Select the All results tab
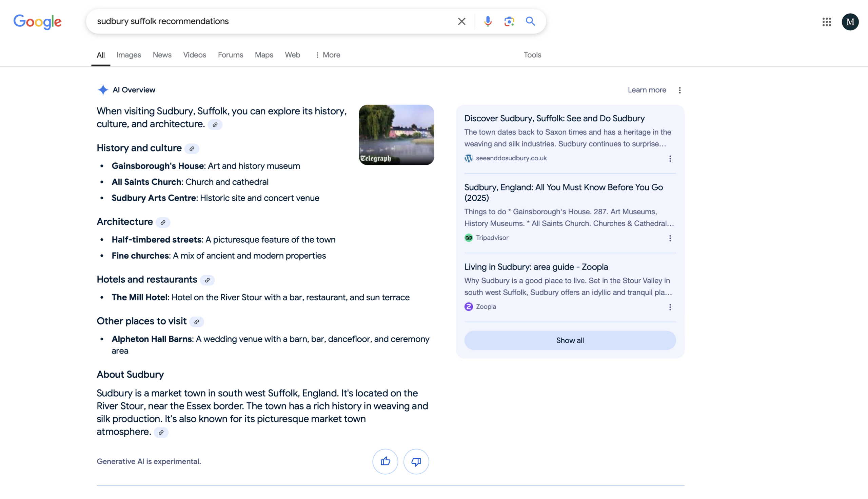Viewport: 868px width, 499px height. pos(101,55)
